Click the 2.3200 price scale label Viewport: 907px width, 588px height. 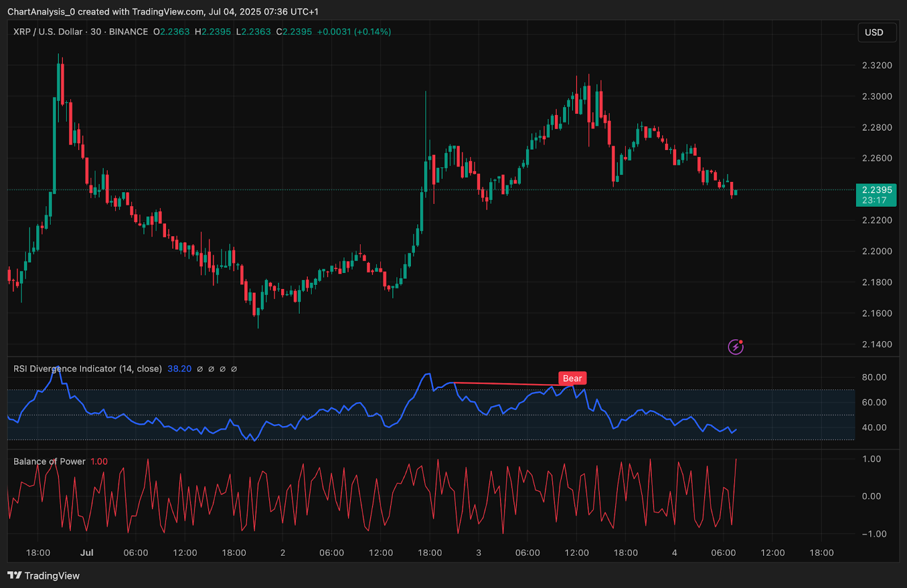click(876, 65)
